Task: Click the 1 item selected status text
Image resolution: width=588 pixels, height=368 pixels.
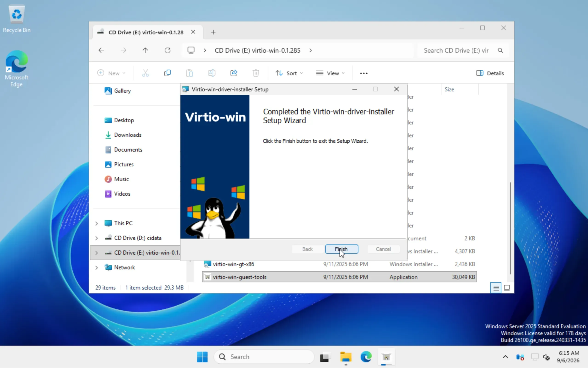Action: click(x=154, y=287)
